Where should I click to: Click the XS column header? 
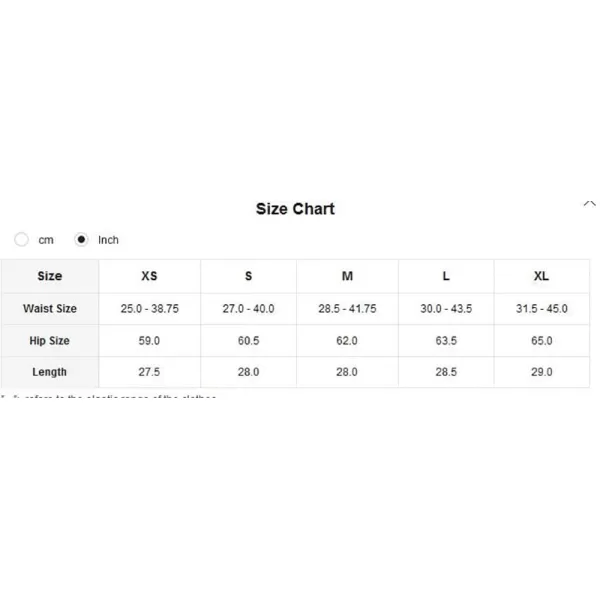tap(149, 276)
